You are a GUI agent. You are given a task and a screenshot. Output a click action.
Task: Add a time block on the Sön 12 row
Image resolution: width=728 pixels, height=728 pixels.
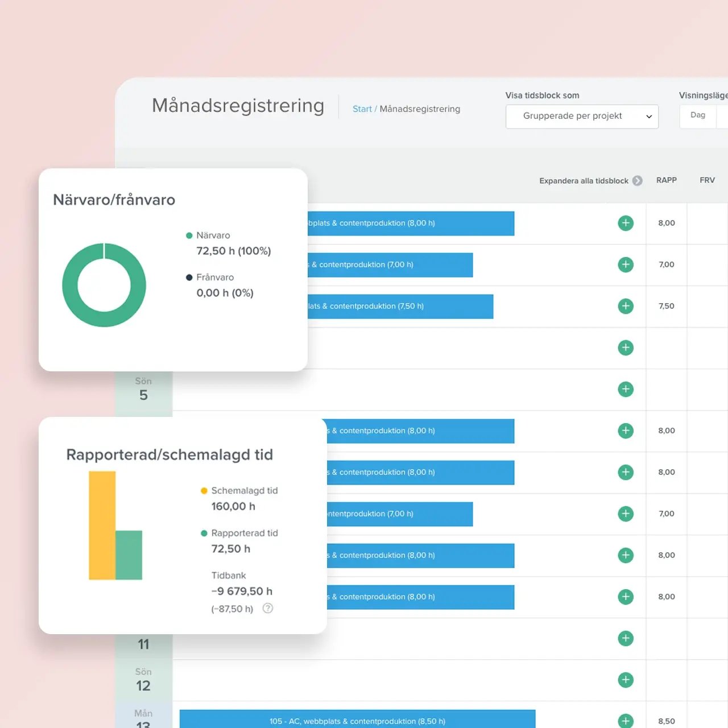pos(626,680)
